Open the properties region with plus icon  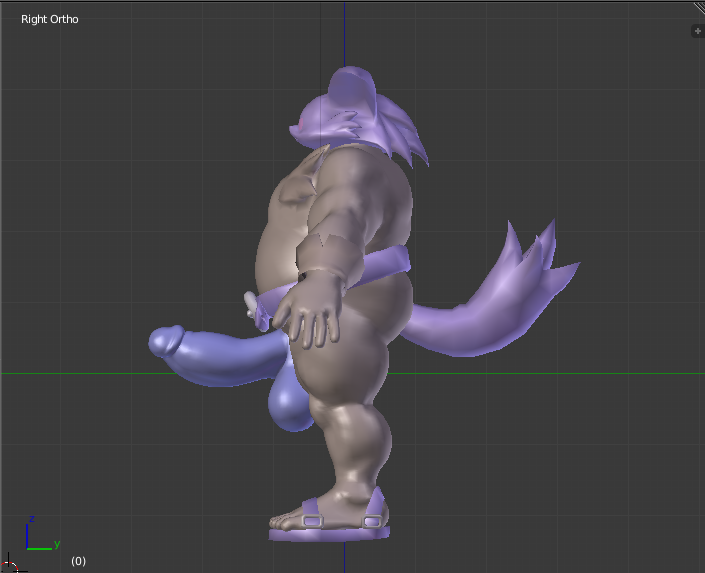point(698,31)
